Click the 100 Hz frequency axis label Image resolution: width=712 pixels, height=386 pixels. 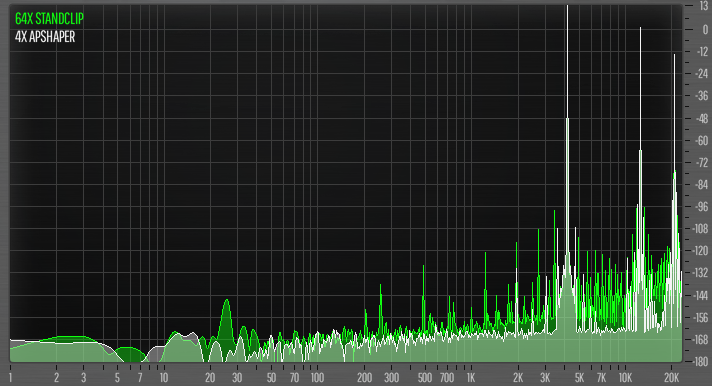point(317,377)
